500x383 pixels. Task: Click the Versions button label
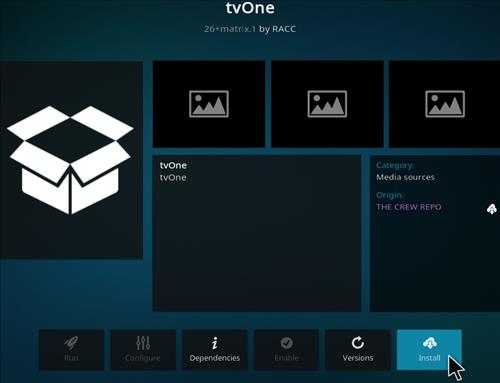tap(358, 358)
